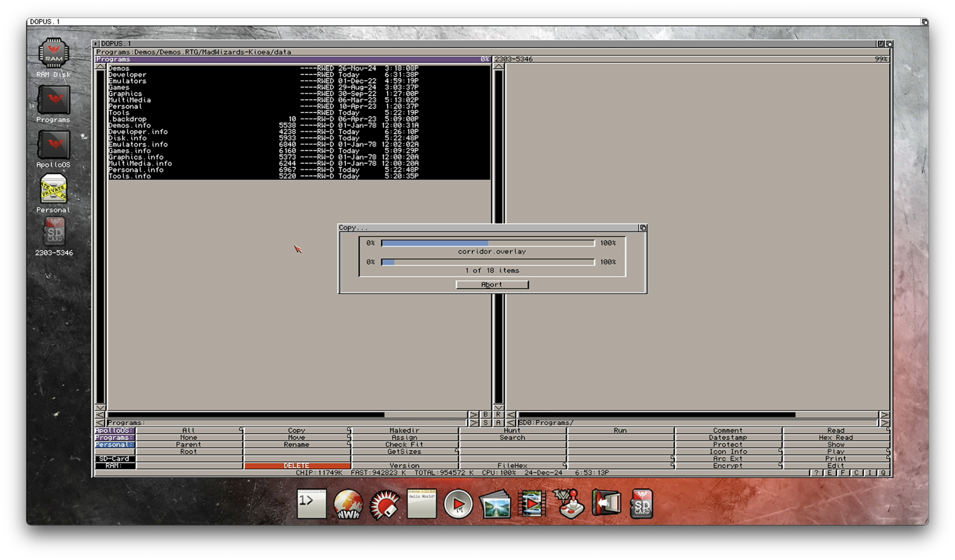This screenshot has width=955, height=560.
Task: Click the ? help button in status bar
Action: point(816,473)
